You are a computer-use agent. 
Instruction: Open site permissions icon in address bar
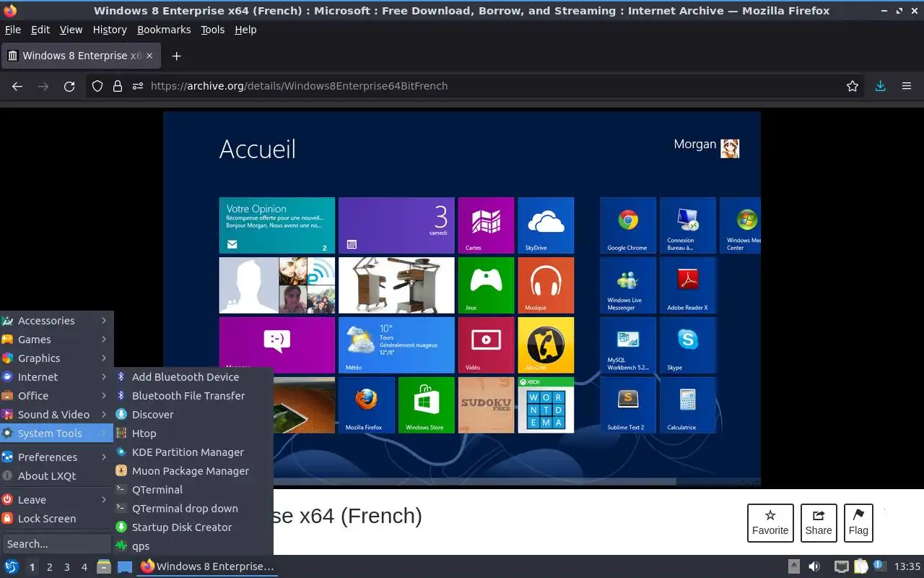[x=138, y=86]
